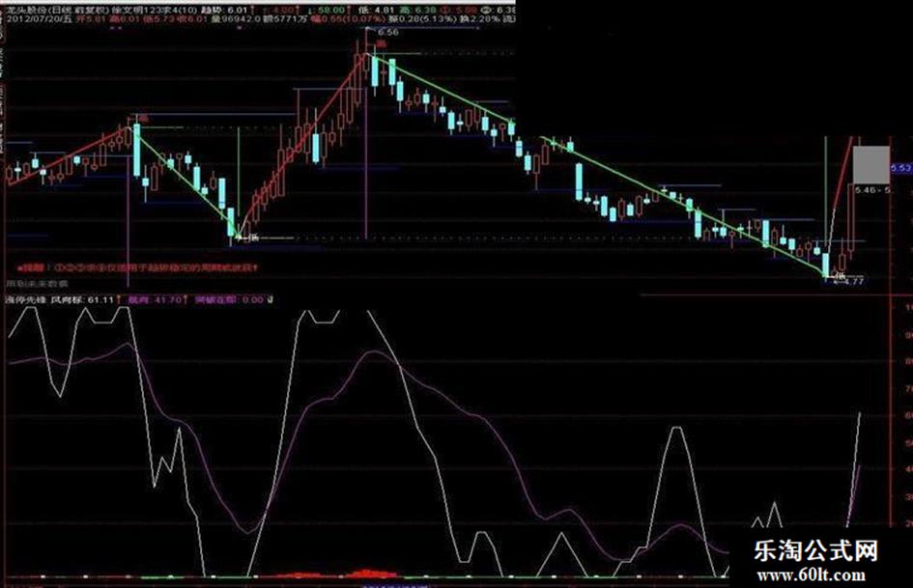This screenshot has width=913, height=588.
Task: Click the 5771万 turnover amount readout
Action: [x=287, y=19]
